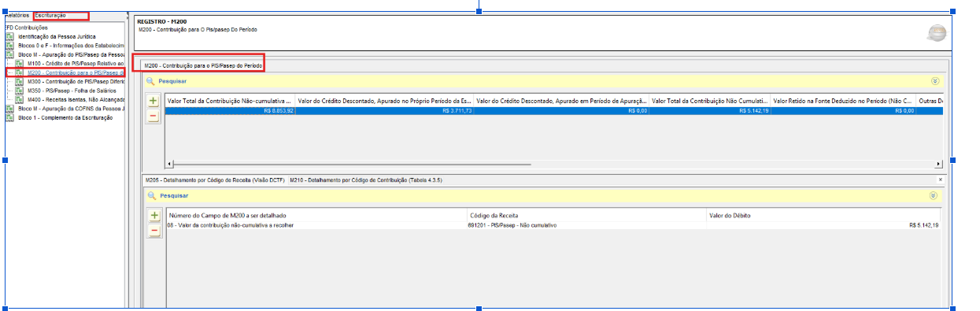Click the upper Pesquisar label

pos(173,80)
